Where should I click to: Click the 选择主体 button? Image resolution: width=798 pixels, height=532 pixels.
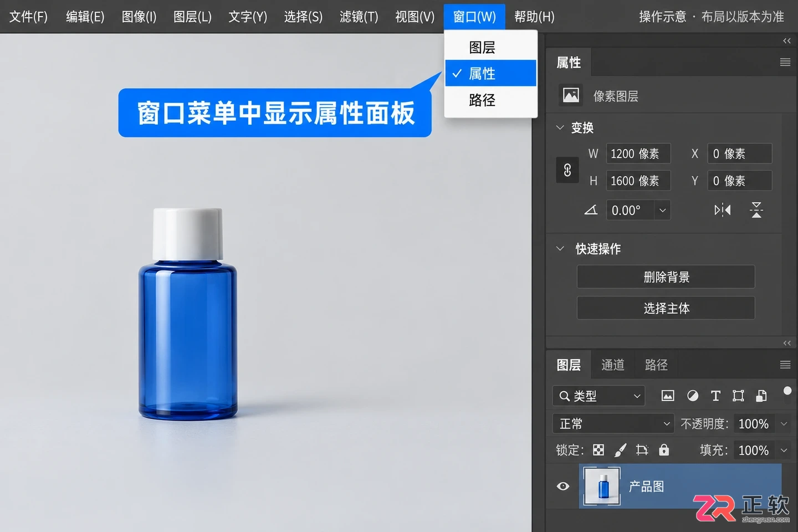pos(666,308)
